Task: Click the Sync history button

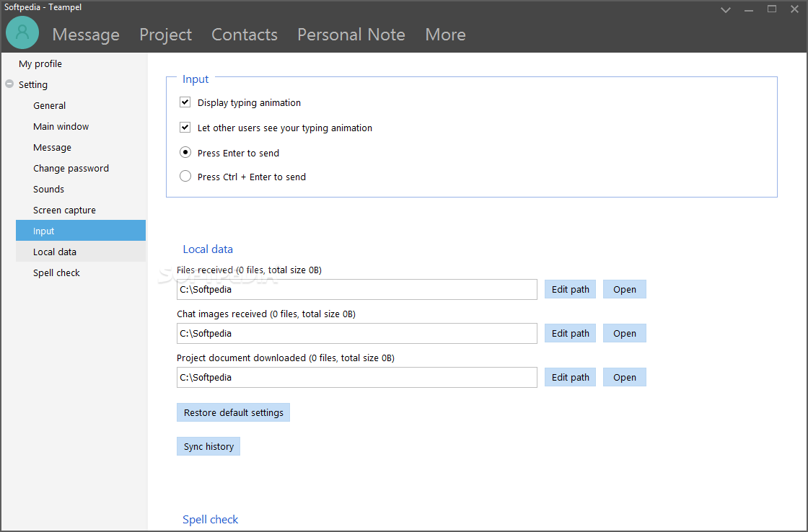Action: [x=208, y=446]
